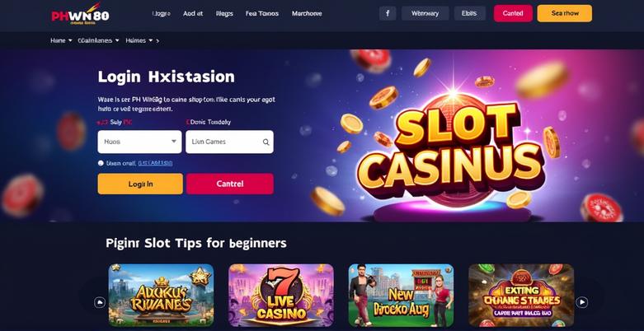Select the Fea Tanos navigation item
The height and width of the screenshot is (331, 644).
tap(262, 13)
